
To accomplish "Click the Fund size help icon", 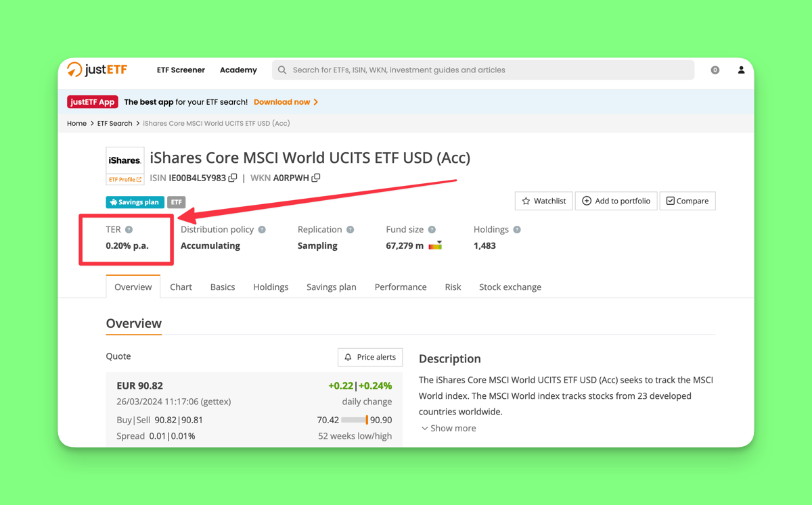I will 432,230.
